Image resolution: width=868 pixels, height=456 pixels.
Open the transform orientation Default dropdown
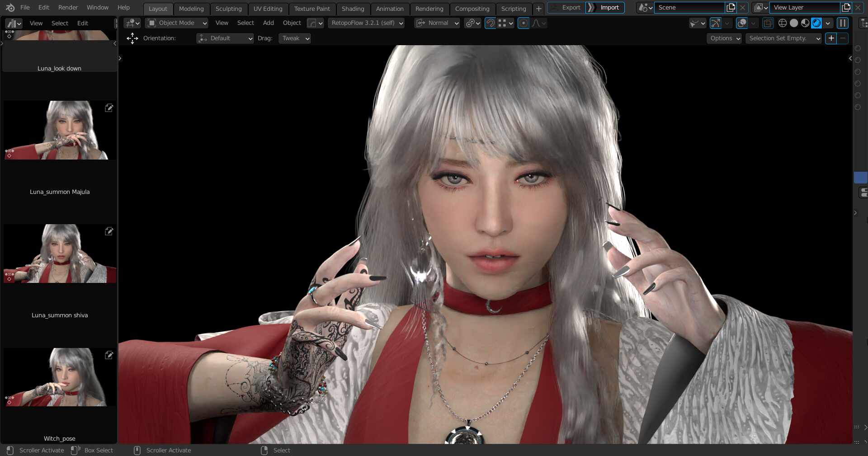(x=225, y=38)
